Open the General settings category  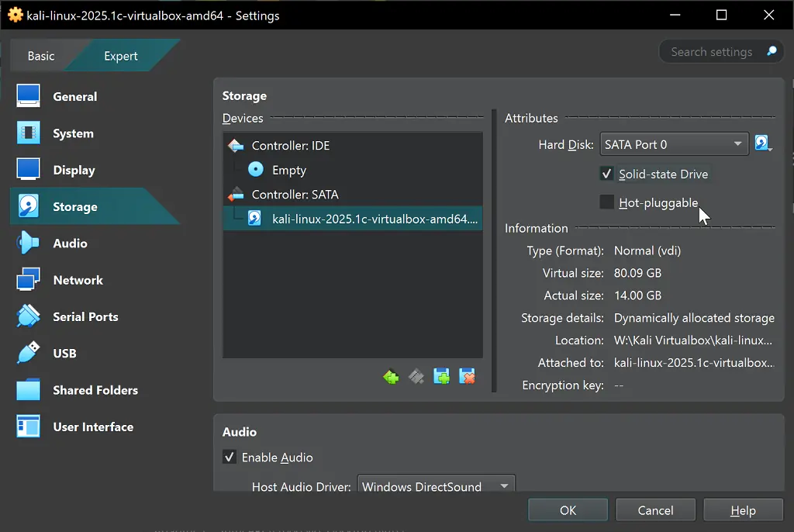[x=95, y=96]
